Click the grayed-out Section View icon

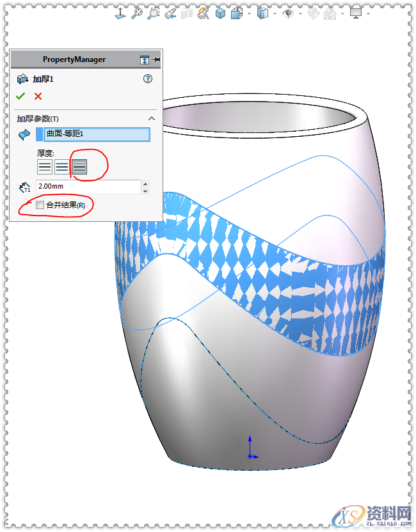point(186,13)
